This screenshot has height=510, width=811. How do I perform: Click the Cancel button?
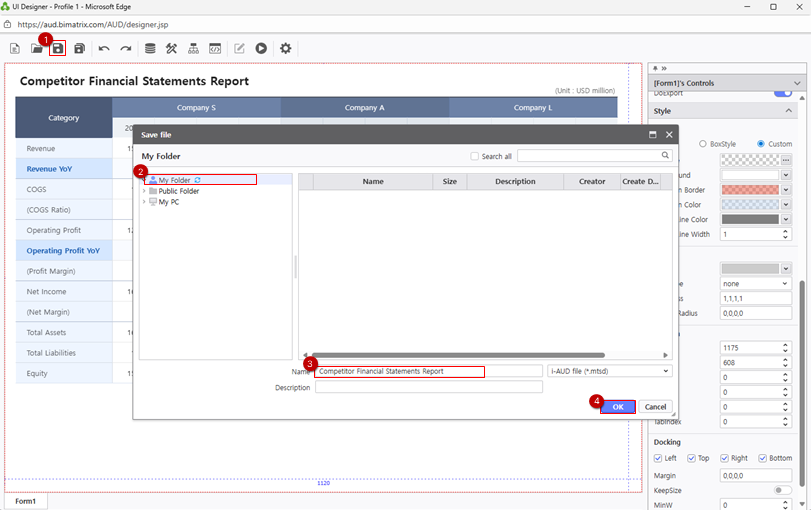656,407
